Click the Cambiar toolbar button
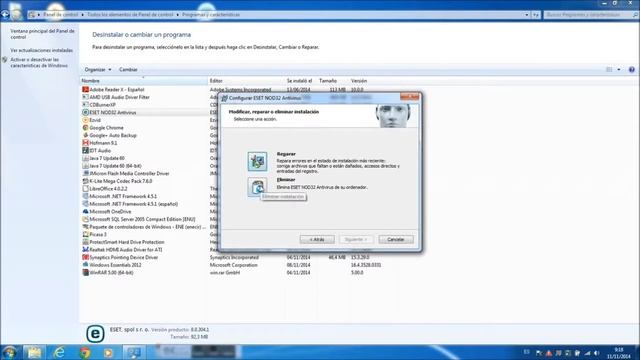Screen dimensions: 640x360 tap(128, 70)
